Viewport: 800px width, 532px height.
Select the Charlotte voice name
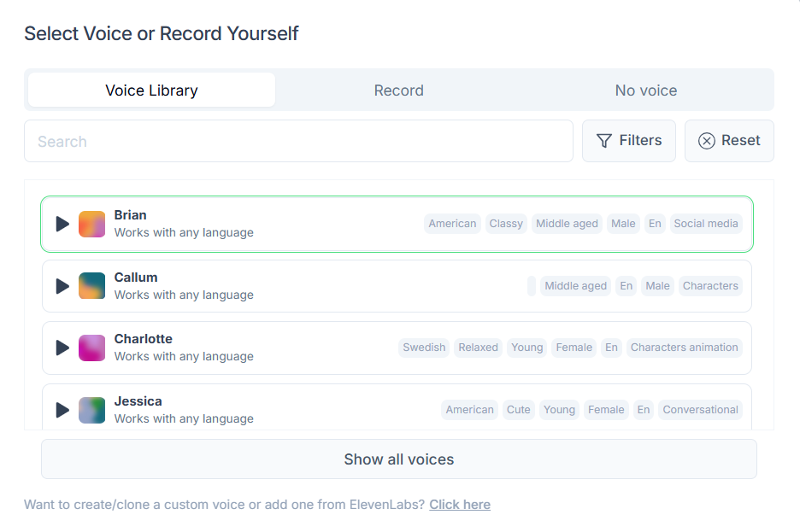pos(144,339)
